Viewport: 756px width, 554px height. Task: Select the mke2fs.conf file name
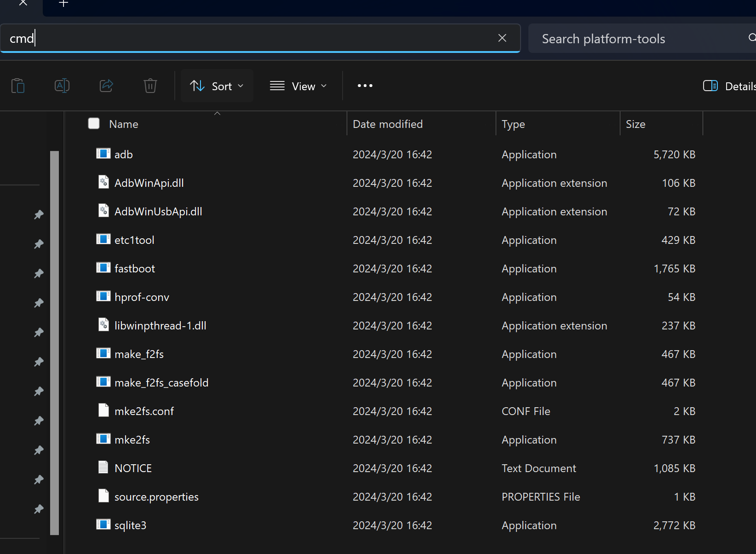[x=144, y=411]
